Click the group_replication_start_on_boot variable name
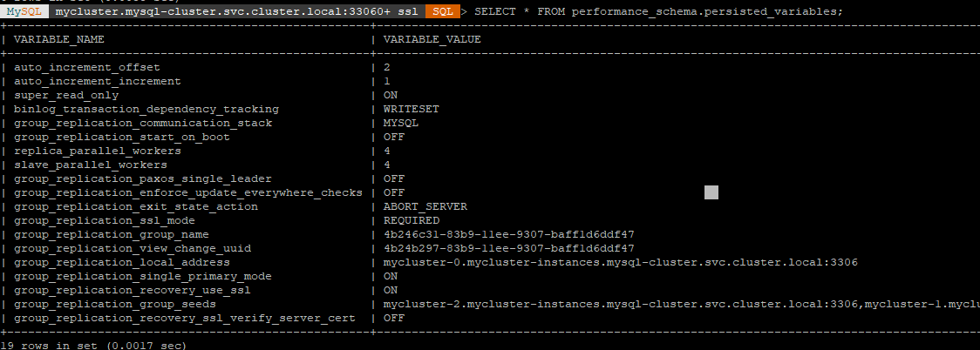 122,138
